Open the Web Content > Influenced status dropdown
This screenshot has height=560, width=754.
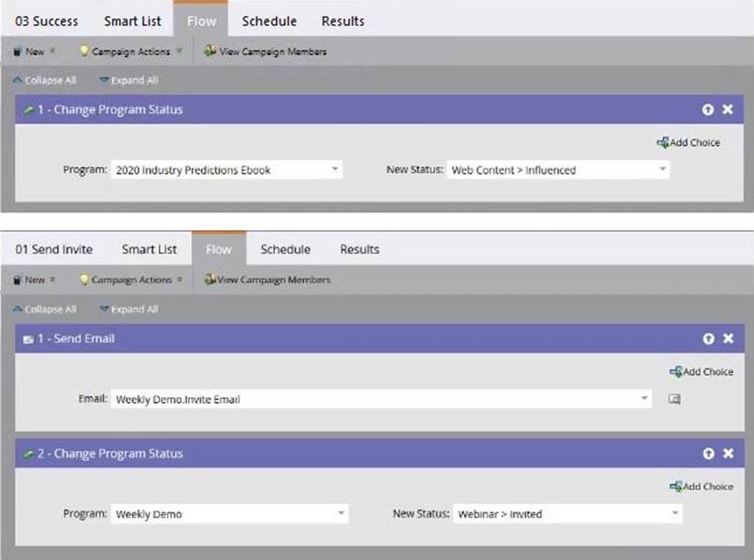point(662,170)
